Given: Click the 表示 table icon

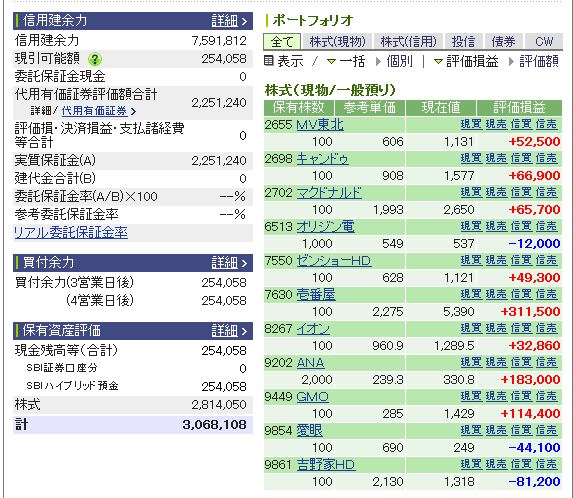Looking at the screenshot, I should point(269,61).
